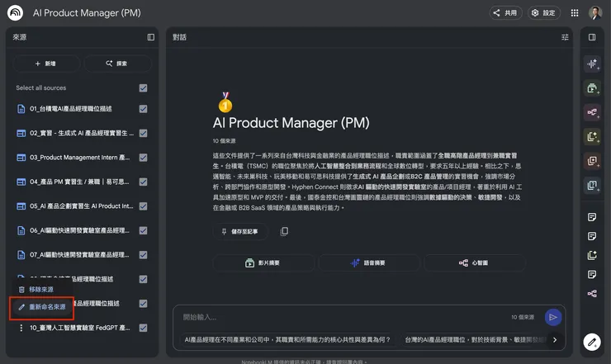Focus the 開始輸入 chat input field
Image resolution: width=611 pixels, height=364 pixels.
pos(343,317)
